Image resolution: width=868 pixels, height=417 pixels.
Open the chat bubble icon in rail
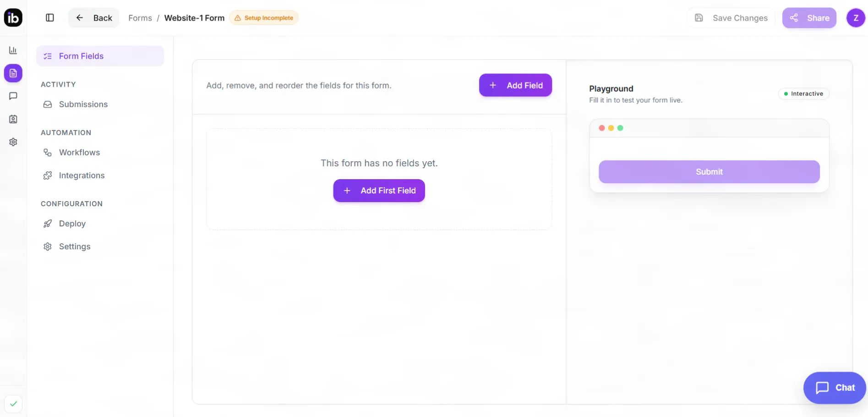pos(13,96)
